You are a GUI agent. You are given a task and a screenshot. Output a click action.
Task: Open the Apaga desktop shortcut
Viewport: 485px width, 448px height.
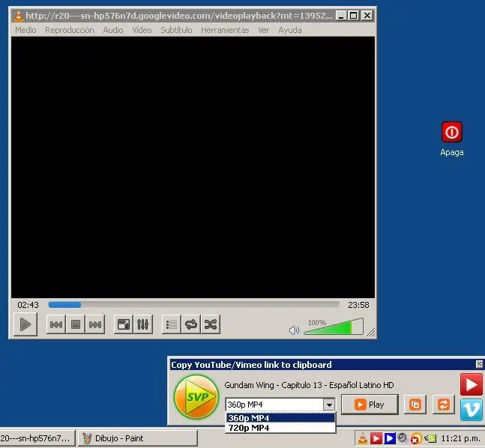451,139
